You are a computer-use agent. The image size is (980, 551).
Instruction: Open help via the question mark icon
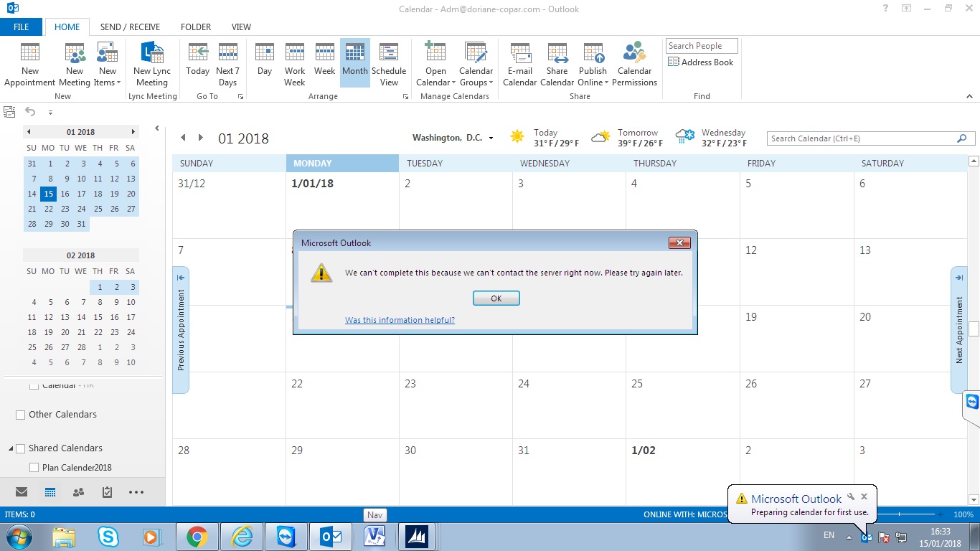click(887, 8)
